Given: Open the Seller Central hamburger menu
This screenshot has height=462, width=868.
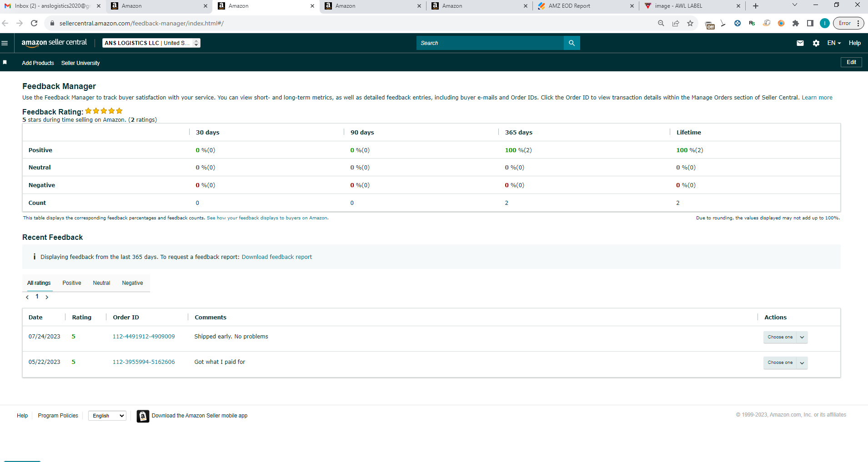Looking at the screenshot, I should 5,43.
